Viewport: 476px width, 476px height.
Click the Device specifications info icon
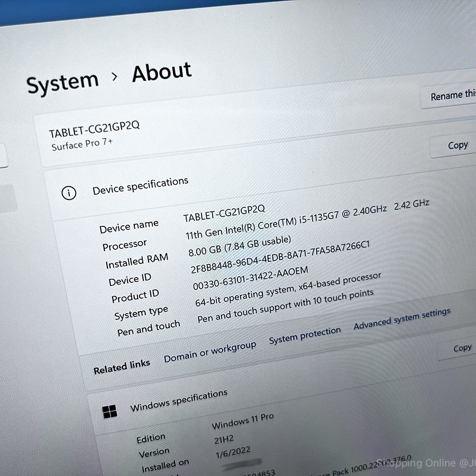69,193
